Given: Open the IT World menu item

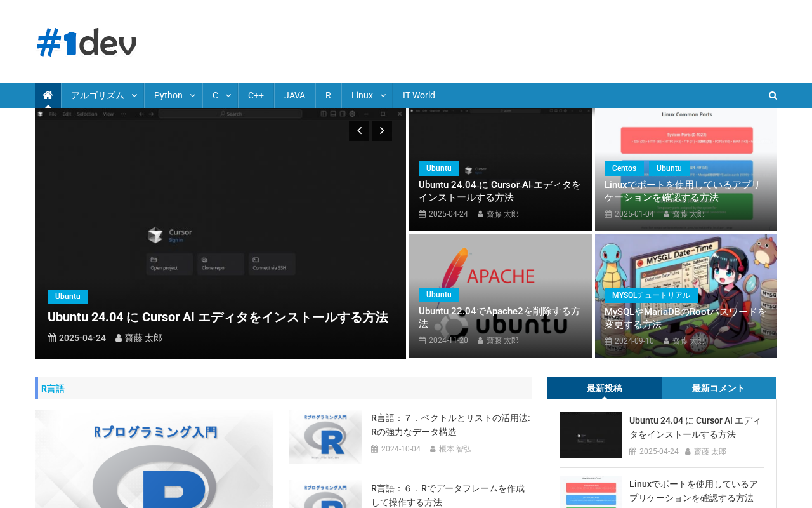Looking at the screenshot, I should click(x=419, y=95).
